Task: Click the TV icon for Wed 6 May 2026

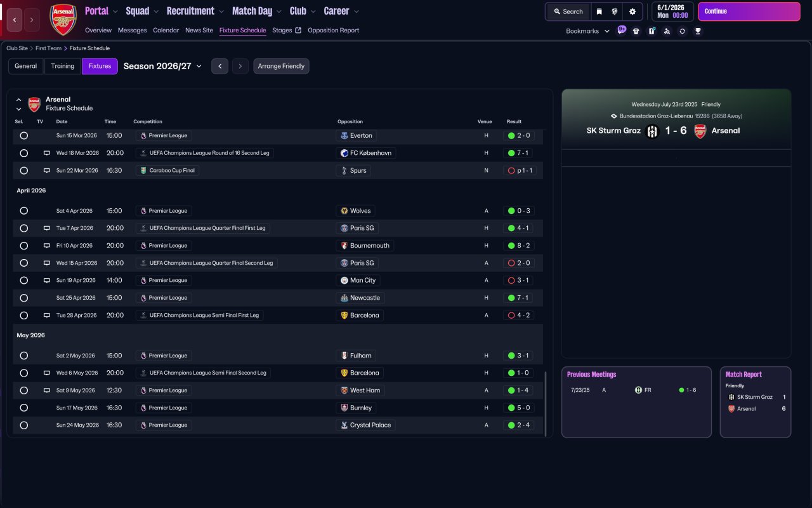Action: tap(46, 373)
